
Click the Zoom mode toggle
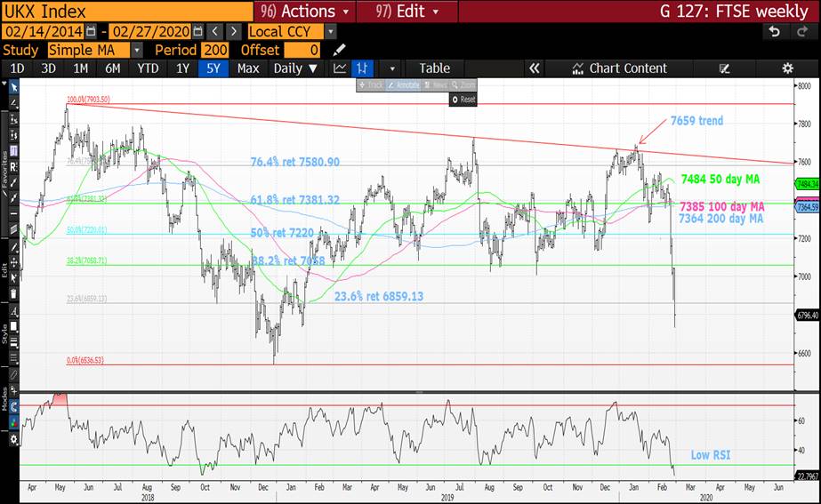pyautogui.click(x=463, y=84)
